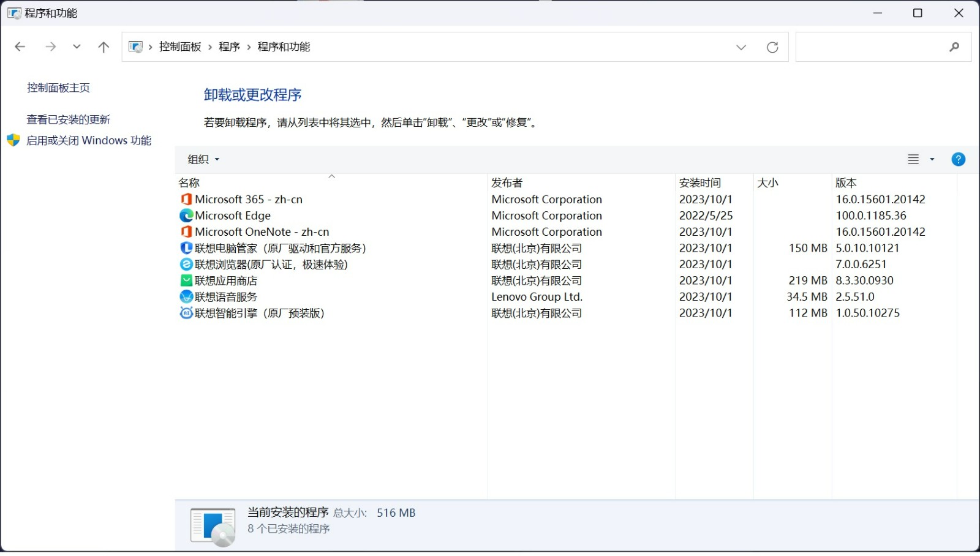Viewport: 980px width, 556px height.
Task: Sort by 安装时间 column header
Action: coord(700,182)
